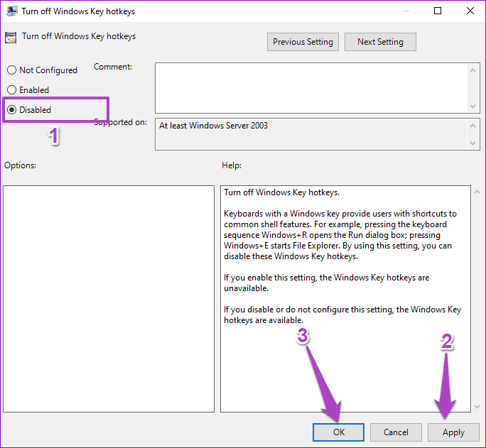The image size is (486, 448).
Task: Dismiss dialog with Cancel button
Action: (396, 432)
